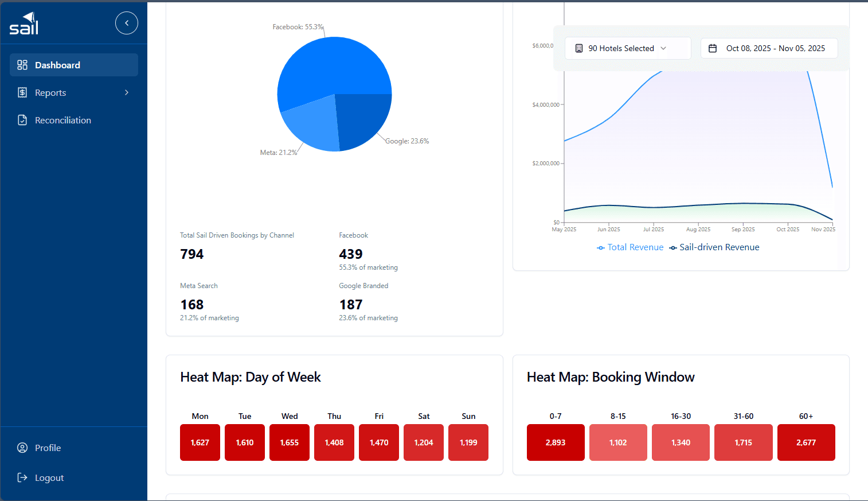This screenshot has width=868, height=501.
Task: Click the Reconciliation file-check icon
Action: tap(22, 120)
